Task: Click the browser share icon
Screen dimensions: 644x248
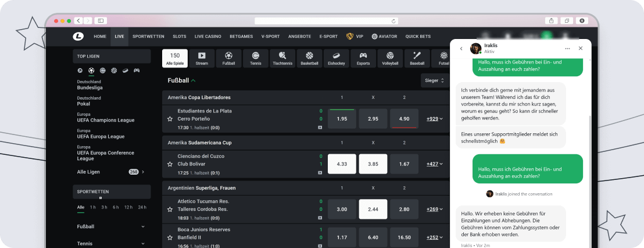Action: coord(551,20)
